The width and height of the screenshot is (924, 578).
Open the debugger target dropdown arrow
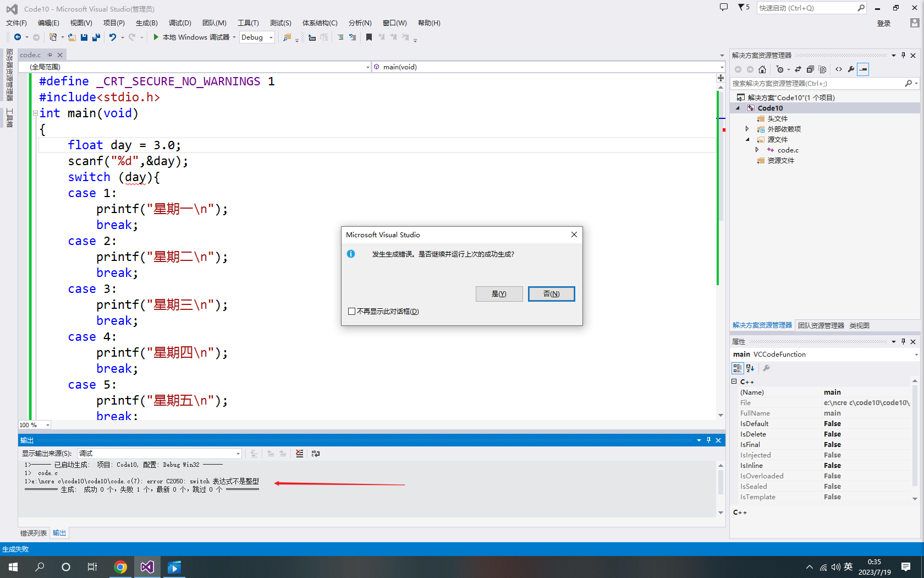click(x=234, y=37)
